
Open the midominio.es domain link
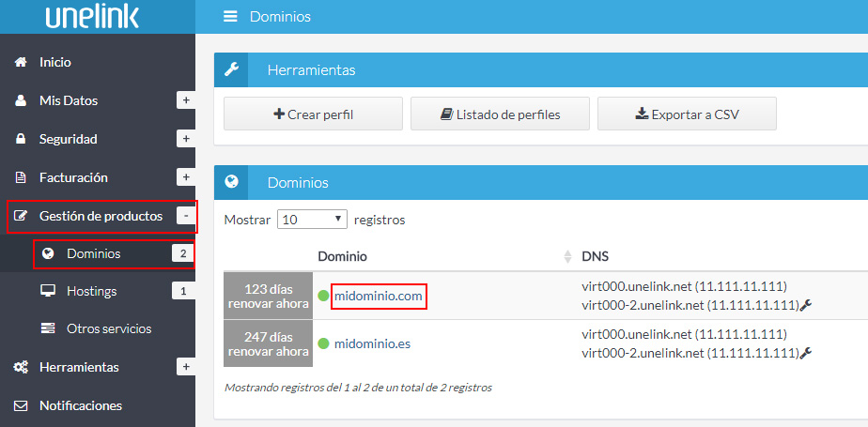(x=372, y=344)
